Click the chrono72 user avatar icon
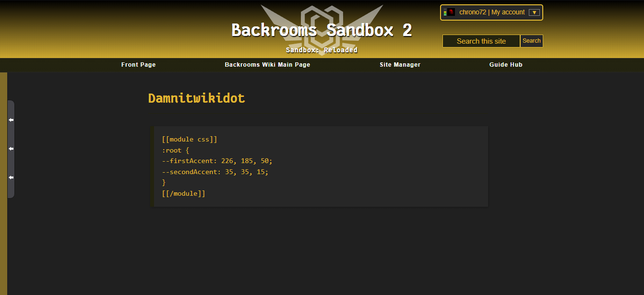This screenshot has height=295, width=644. [x=451, y=12]
